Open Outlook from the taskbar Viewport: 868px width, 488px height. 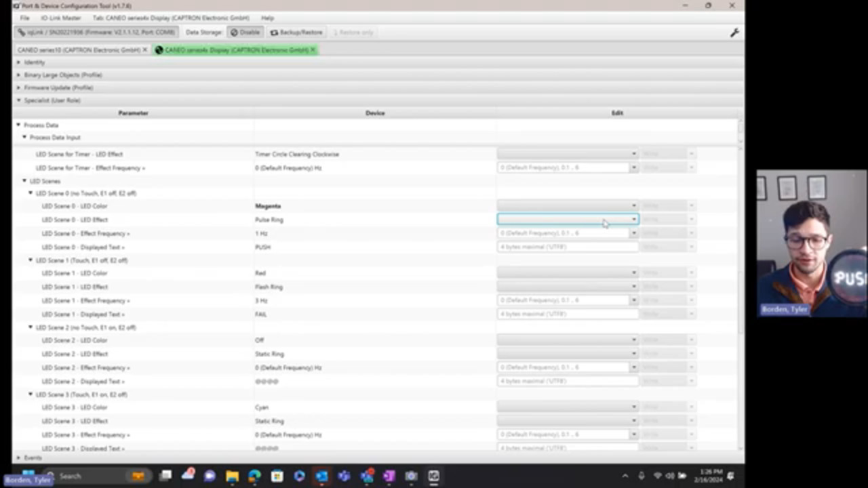click(x=321, y=476)
